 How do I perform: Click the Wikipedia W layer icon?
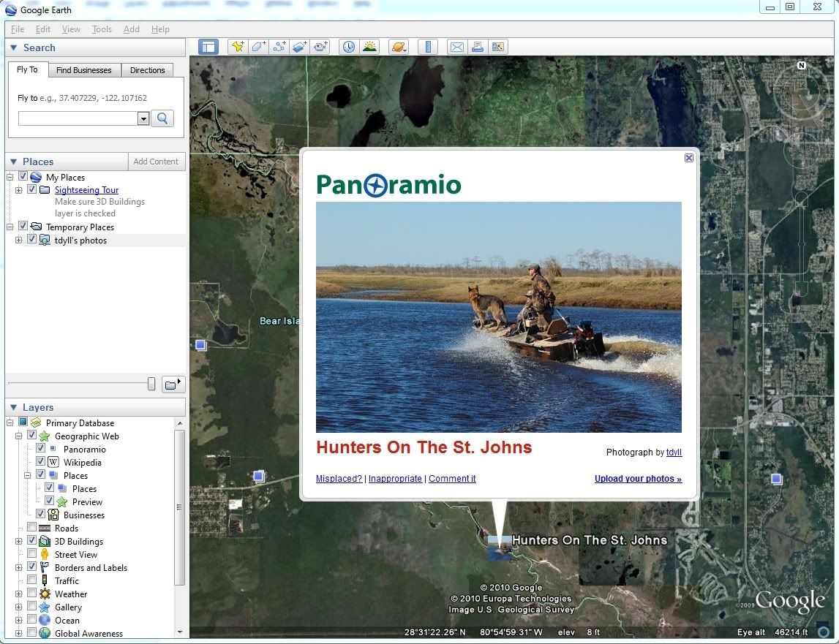coord(53,462)
